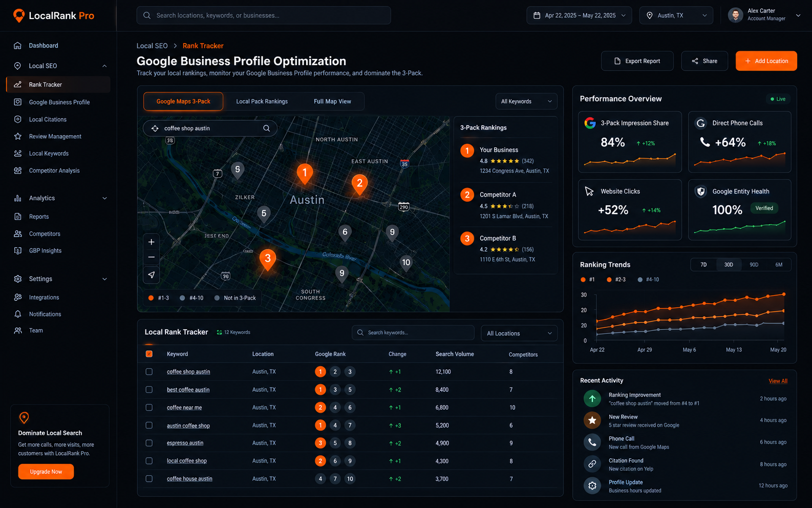Expand the Analytics sidebar section
This screenshot has height=508, width=812.
[104, 198]
